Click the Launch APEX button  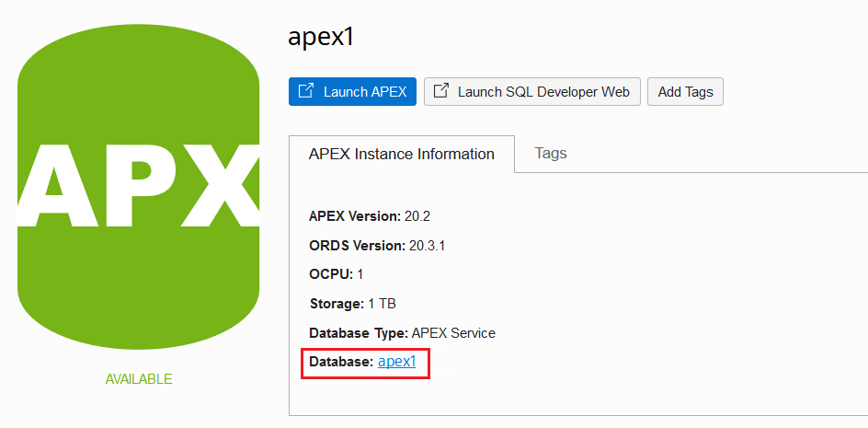tap(352, 91)
